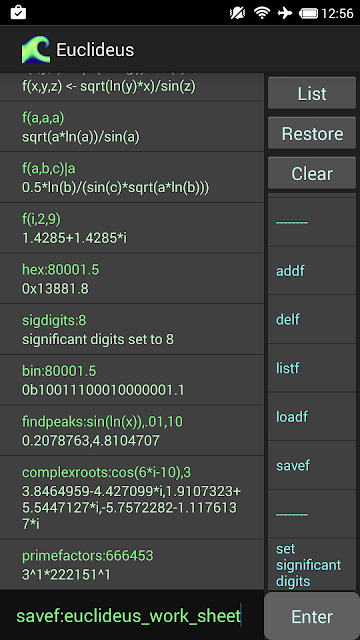The width and height of the screenshot is (360, 640).
Task: Tap the result 0.2078763,4.8104707
Action: click(91, 441)
